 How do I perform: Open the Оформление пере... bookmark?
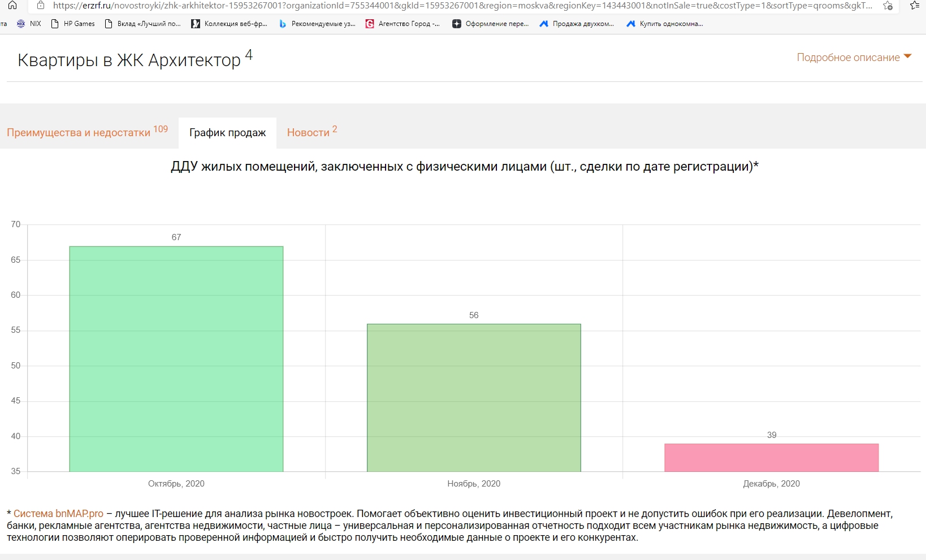pyautogui.click(x=491, y=24)
